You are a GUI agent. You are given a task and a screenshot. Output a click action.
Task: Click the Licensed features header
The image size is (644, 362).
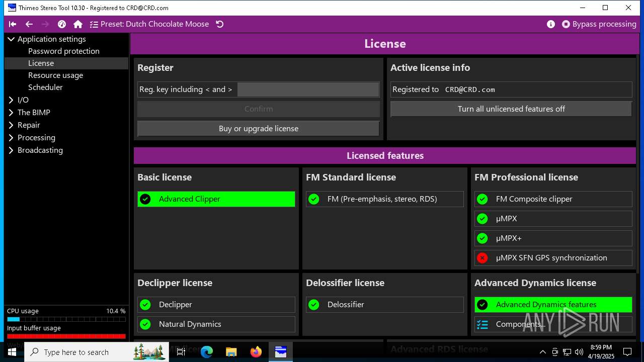click(385, 156)
